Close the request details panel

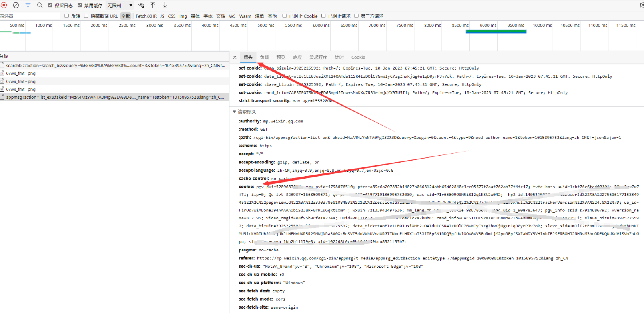pos(235,57)
